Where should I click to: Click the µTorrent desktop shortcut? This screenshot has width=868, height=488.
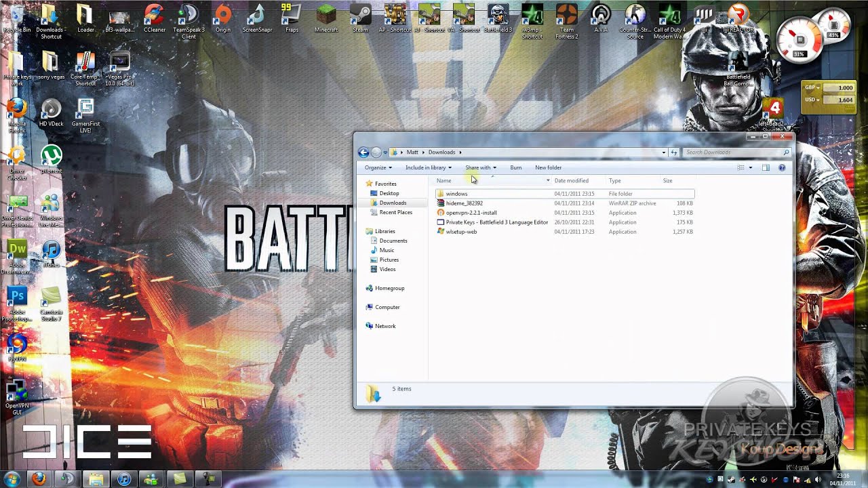tap(51, 160)
